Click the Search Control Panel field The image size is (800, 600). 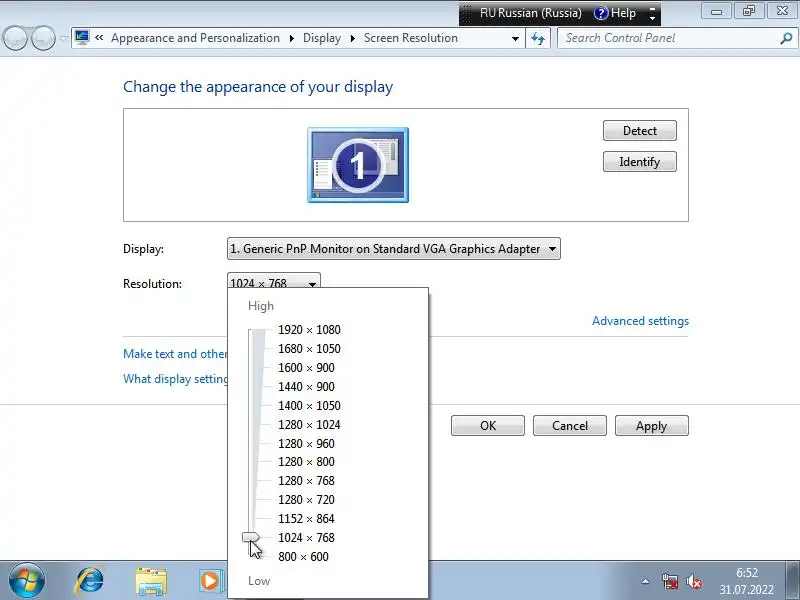(x=669, y=38)
